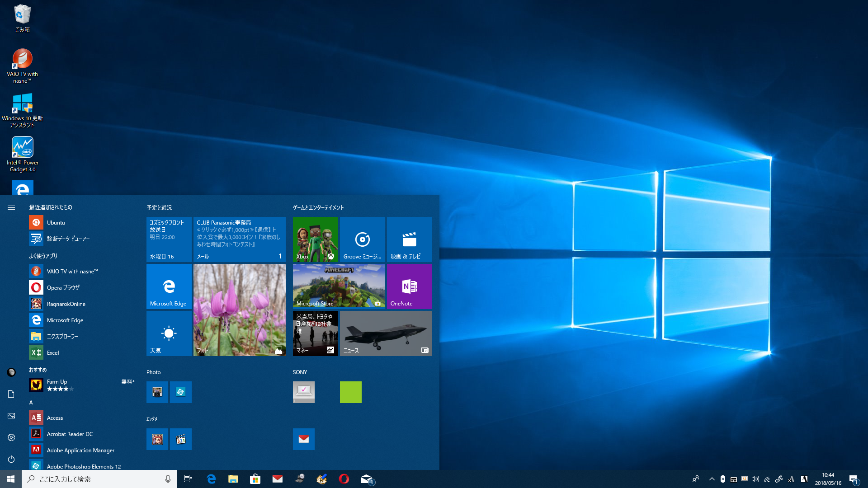Open Settings gear in the Start sidebar
Image resolution: width=868 pixels, height=488 pixels.
(x=11, y=437)
